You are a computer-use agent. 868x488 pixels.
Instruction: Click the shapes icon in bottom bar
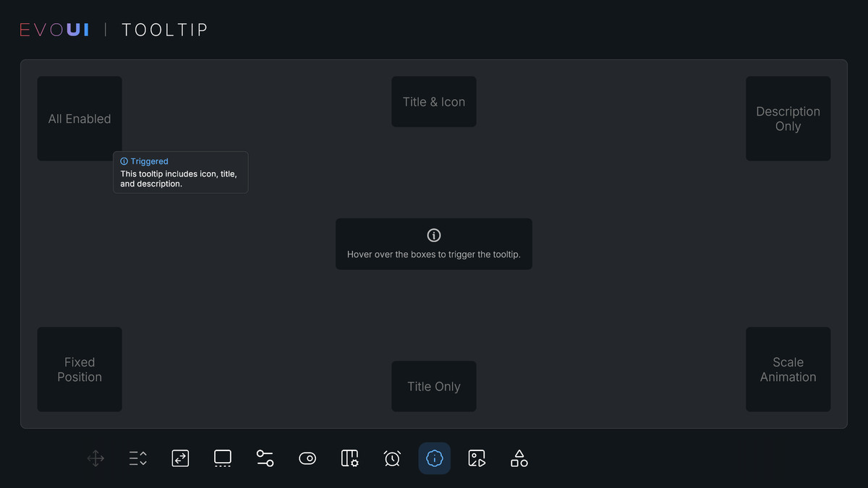coord(519,458)
